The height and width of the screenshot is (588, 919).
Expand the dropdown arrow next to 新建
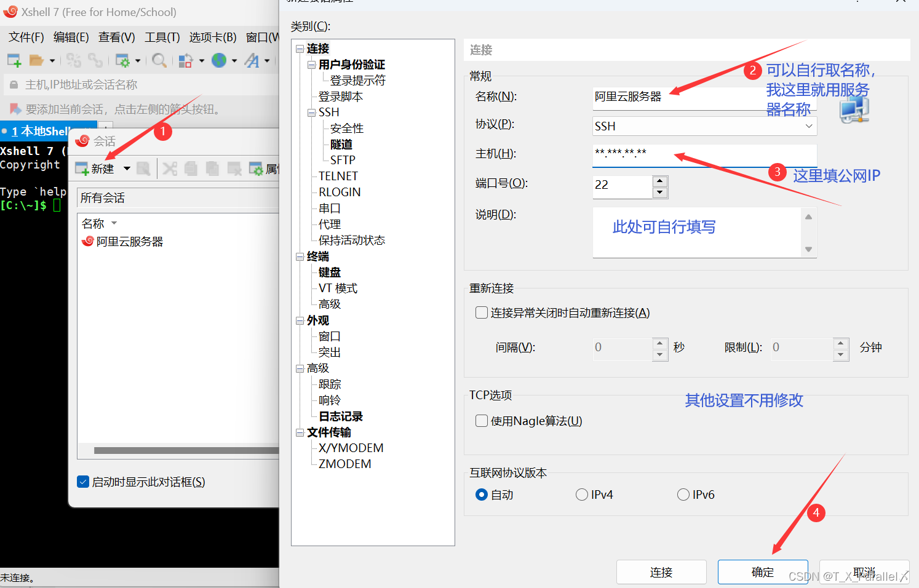[x=127, y=169]
